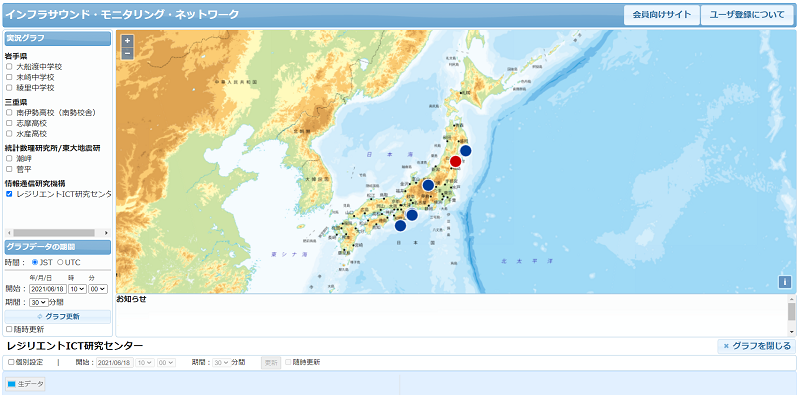This screenshot has width=800, height=395.
Task: Open 会員向けサイト members site
Action: (662, 15)
